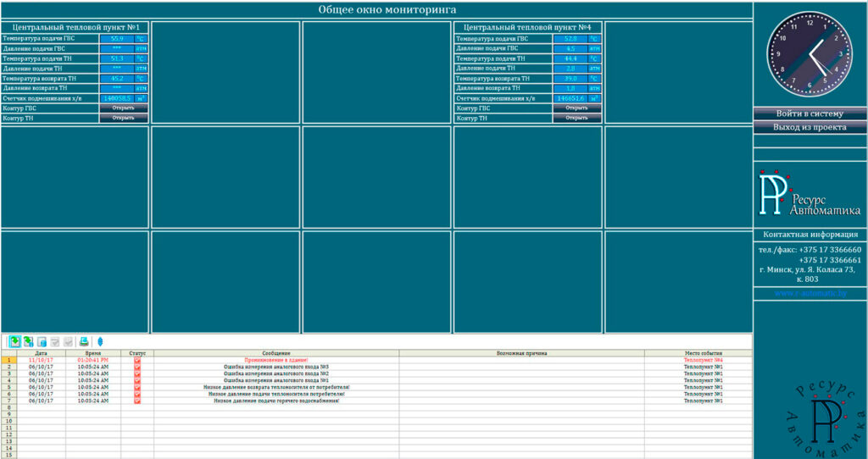Open Контур ГВС for heating point №1
Image resolution: width=868 pixels, height=459 pixels.
[x=124, y=108]
